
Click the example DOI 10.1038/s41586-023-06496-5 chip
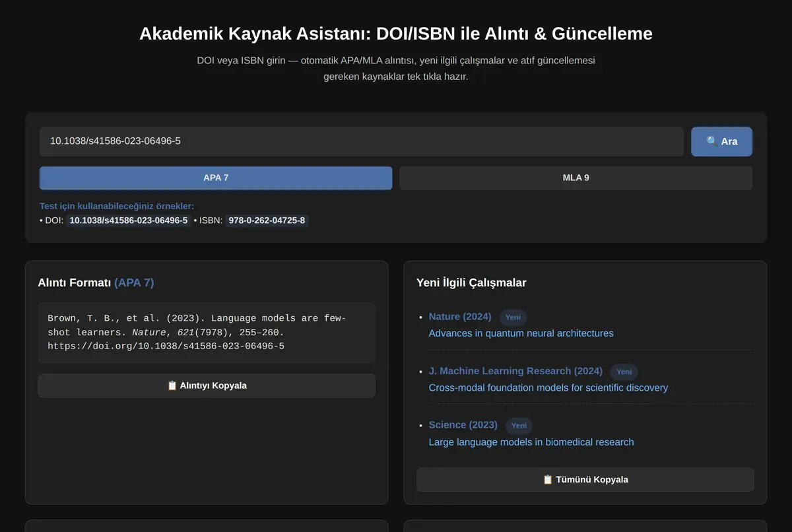click(129, 220)
